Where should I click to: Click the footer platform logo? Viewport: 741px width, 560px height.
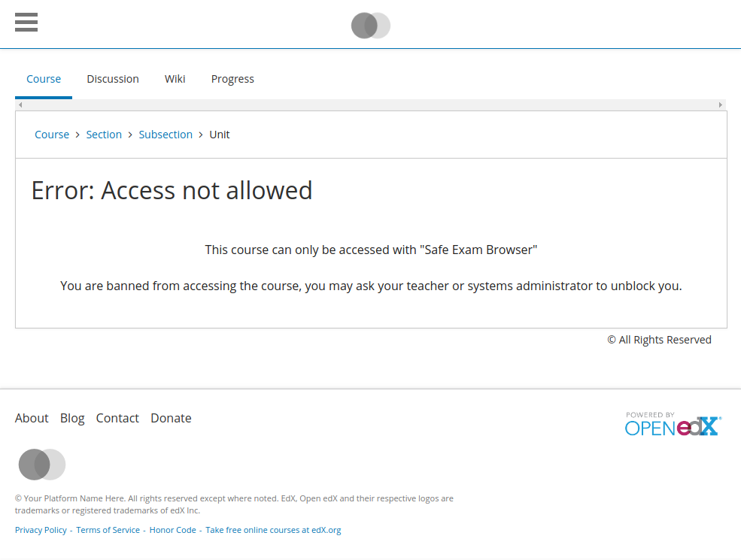(42, 465)
